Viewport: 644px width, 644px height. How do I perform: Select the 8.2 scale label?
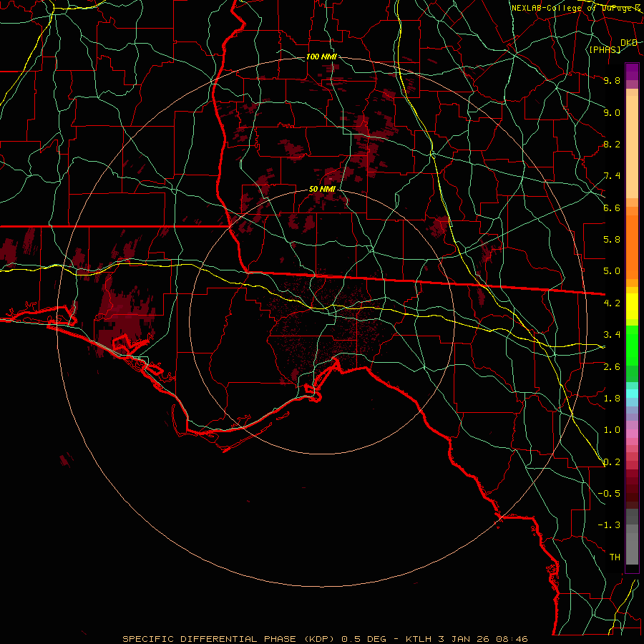(612, 144)
